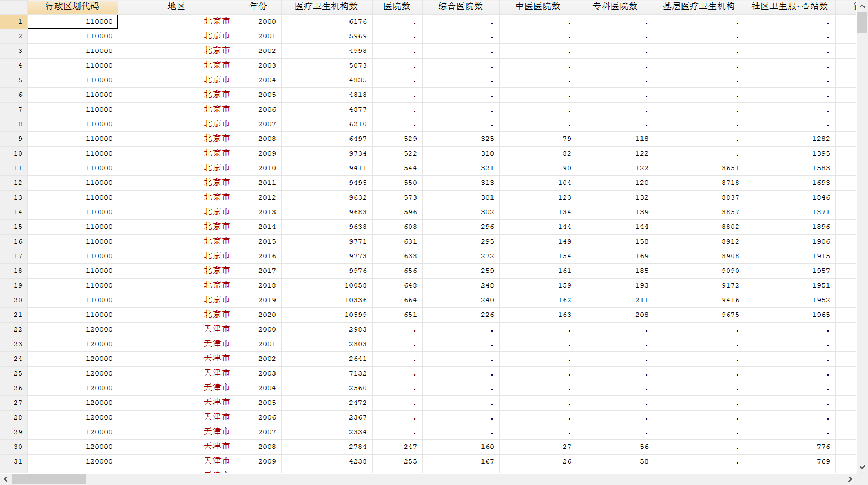
Task: Select the 综合医院数 value 325
Action: pos(461,139)
